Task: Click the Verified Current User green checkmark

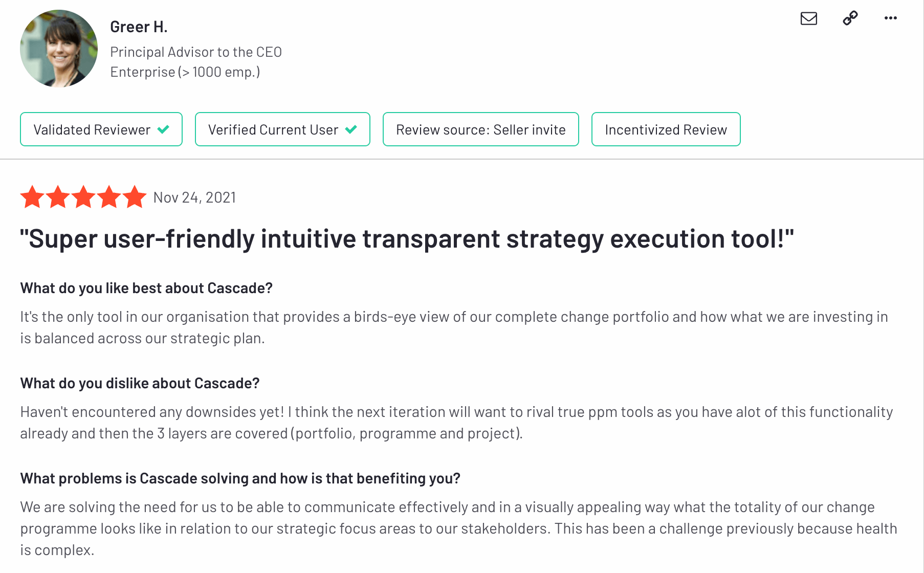Action: coord(351,129)
